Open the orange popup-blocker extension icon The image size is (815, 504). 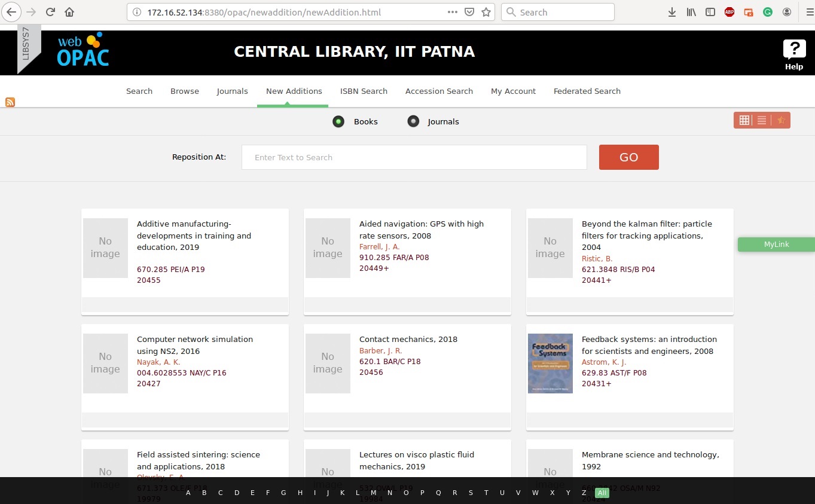749,12
